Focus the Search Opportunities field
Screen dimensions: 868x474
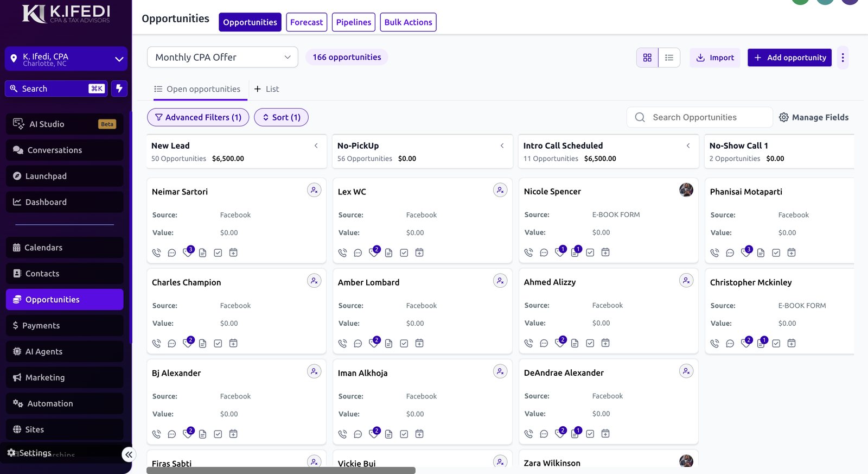click(700, 117)
